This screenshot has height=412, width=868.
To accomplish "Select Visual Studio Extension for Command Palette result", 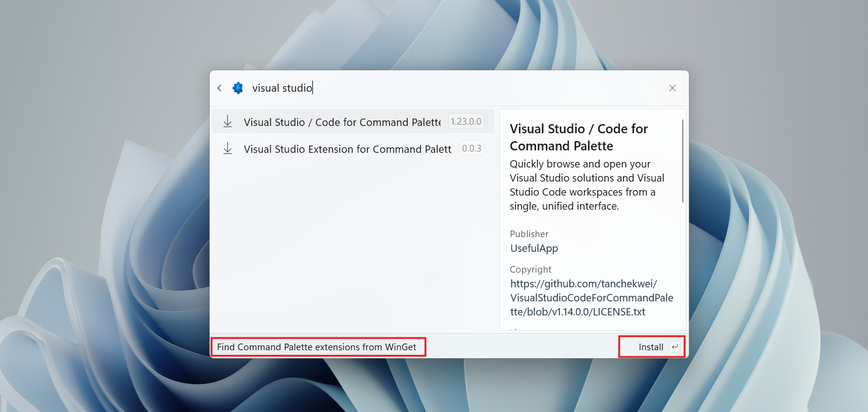I will pos(347,149).
